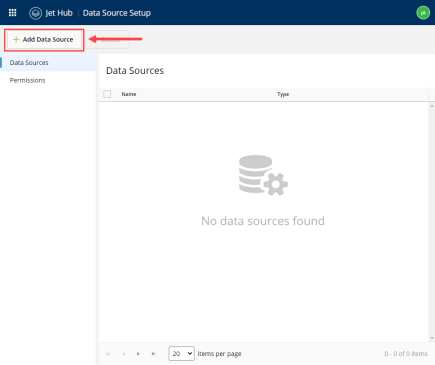Sort by the Name column header
This screenshot has height=365, width=435.
(129, 94)
